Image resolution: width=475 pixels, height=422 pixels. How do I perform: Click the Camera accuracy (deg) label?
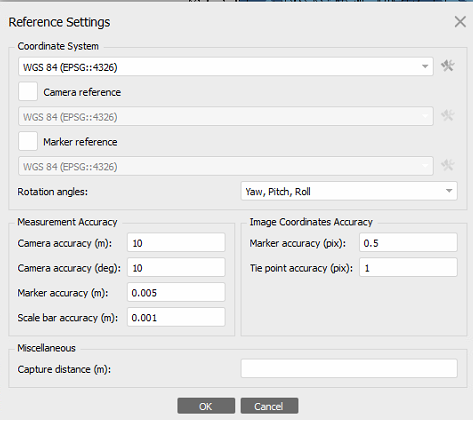click(x=69, y=268)
